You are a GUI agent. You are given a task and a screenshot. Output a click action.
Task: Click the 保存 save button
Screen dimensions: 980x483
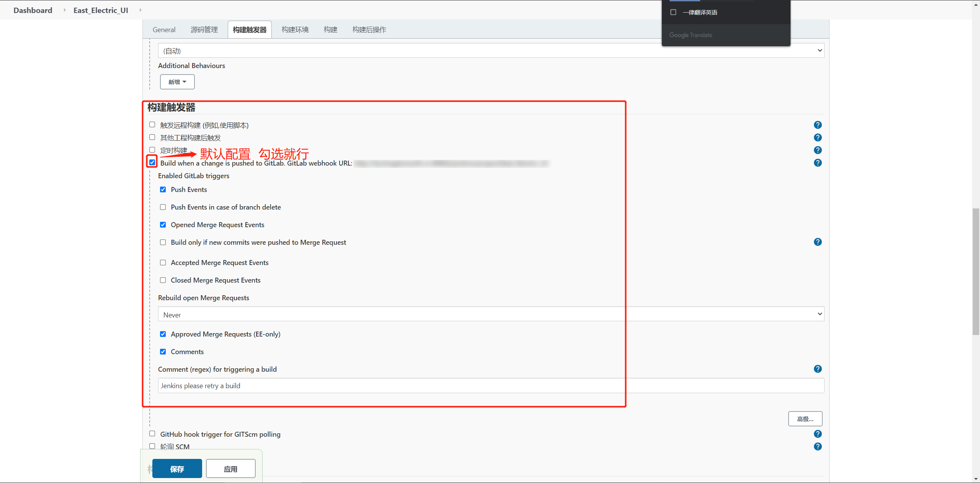coord(177,469)
